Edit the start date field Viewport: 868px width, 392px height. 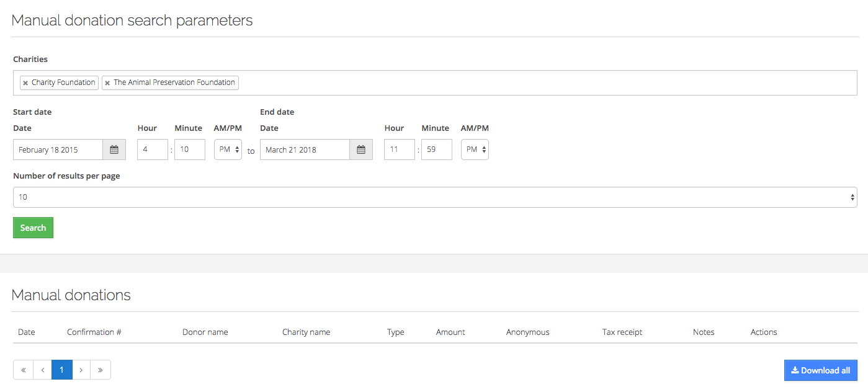coord(58,150)
